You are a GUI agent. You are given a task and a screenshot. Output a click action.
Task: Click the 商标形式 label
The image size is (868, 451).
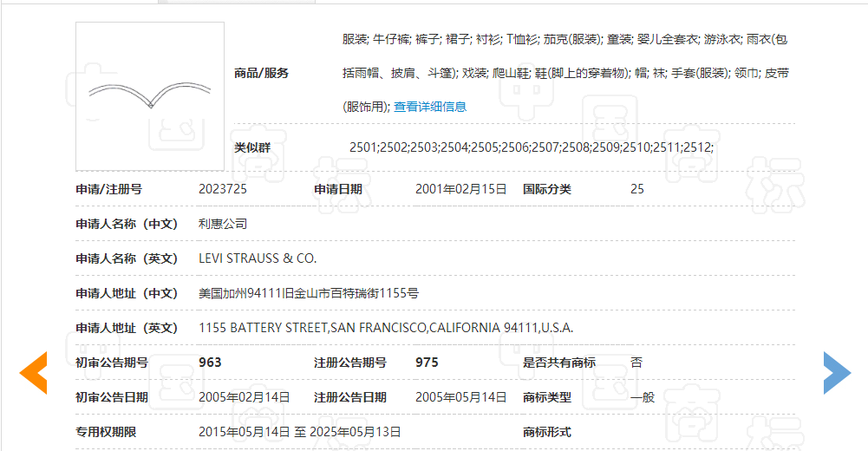(x=547, y=432)
